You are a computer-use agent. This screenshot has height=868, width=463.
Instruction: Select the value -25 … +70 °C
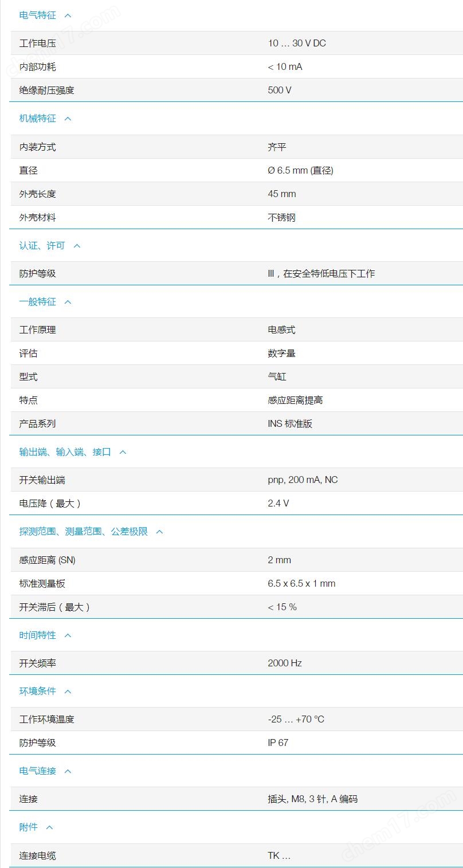point(296,720)
